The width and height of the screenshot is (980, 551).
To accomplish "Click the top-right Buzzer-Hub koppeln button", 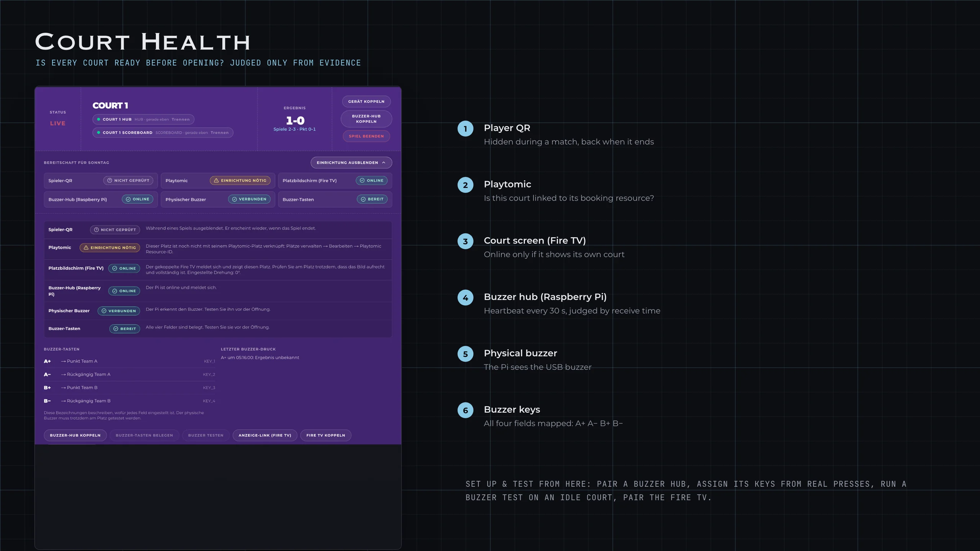I will [x=366, y=119].
